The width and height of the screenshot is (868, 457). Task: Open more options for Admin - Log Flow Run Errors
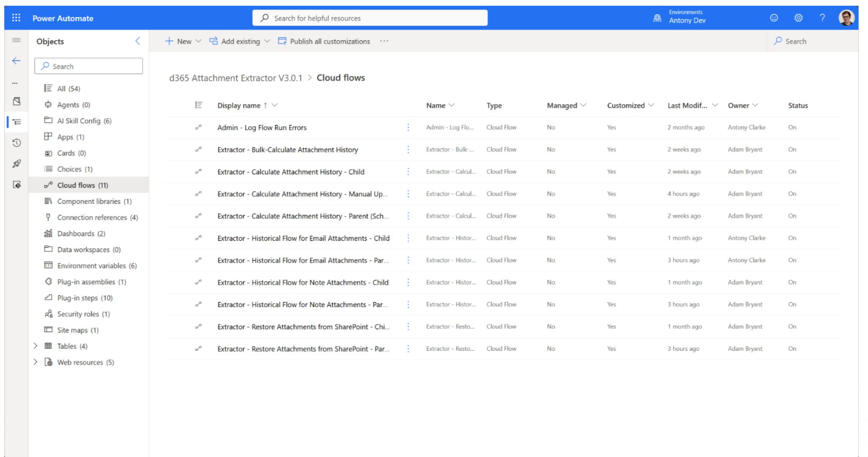[x=408, y=127]
